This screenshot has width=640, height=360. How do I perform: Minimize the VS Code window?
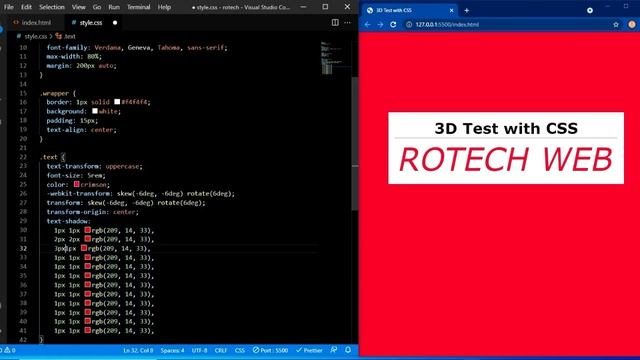[x=303, y=7]
